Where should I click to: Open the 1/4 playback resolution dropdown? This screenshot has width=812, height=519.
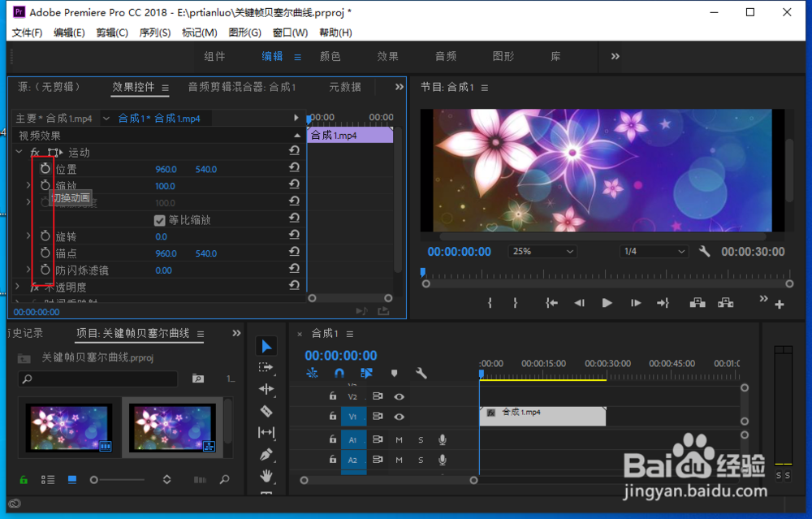(x=654, y=251)
